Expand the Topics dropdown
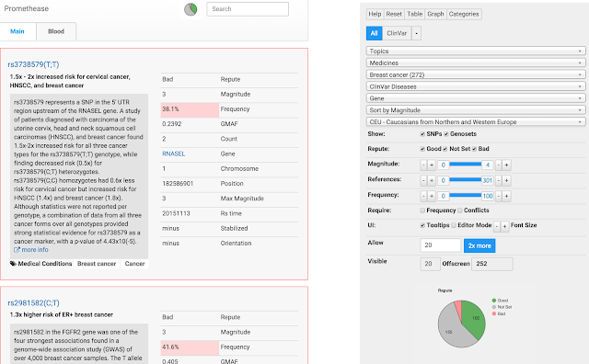This screenshot has width=589, height=364. click(x=476, y=51)
